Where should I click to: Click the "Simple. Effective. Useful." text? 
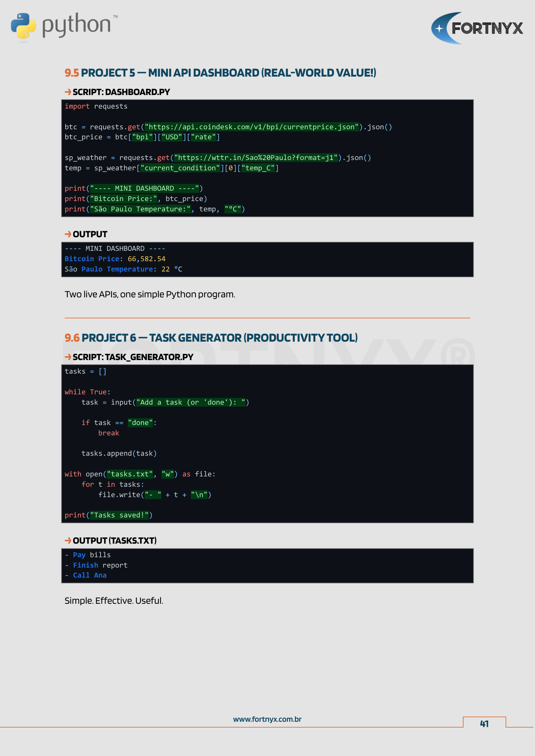114,601
